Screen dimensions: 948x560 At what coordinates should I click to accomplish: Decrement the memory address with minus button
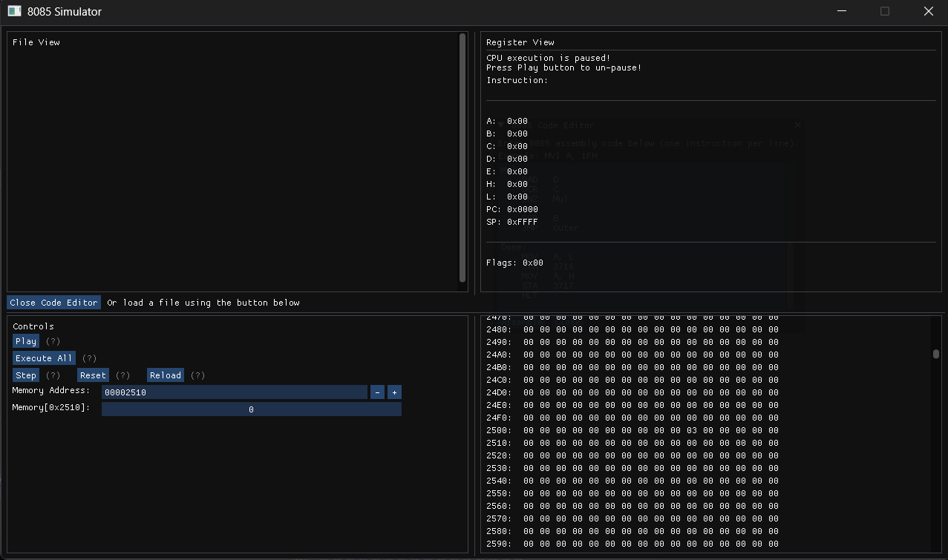[377, 392]
